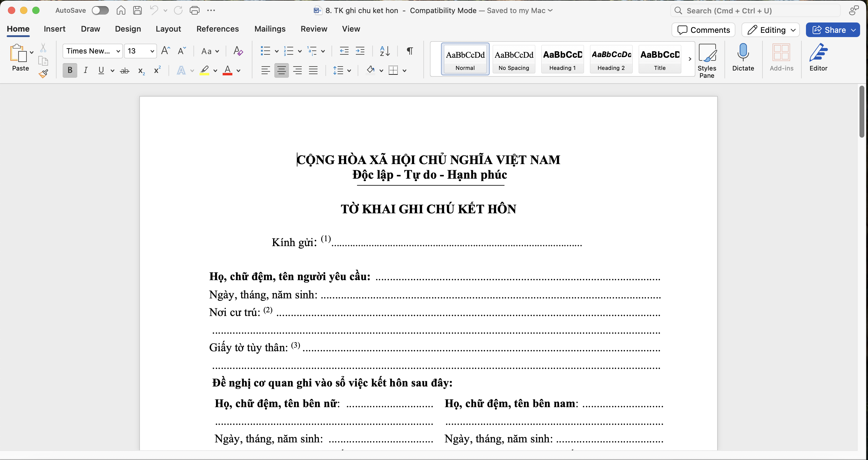Open the font size dropdown
868x460 pixels.
[152, 51]
